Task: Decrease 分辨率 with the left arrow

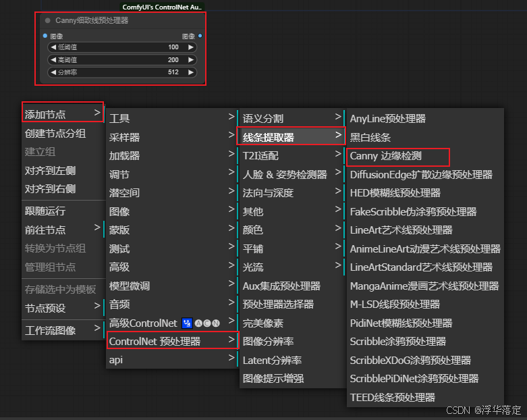Action: [53, 72]
